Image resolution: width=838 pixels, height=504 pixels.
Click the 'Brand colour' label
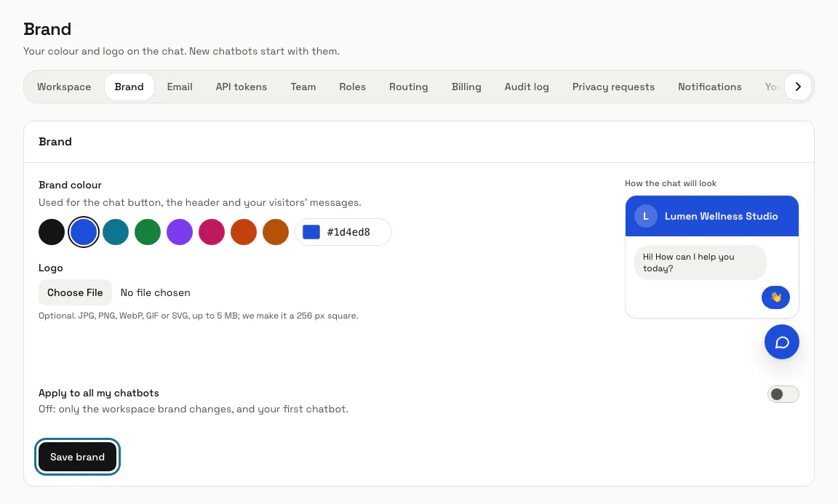point(70,185)
